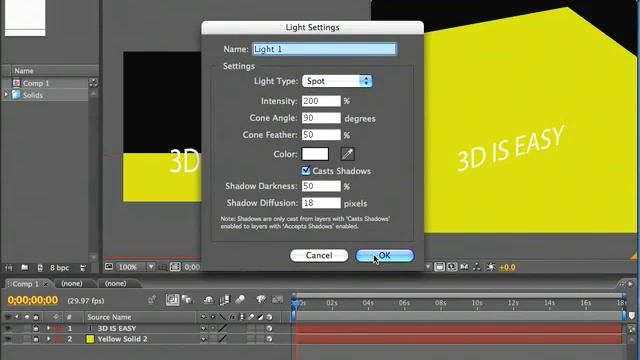Hide the Yellow Solid 2 layer
Viewport: 640px width, 360px height.
click(8, 339)
